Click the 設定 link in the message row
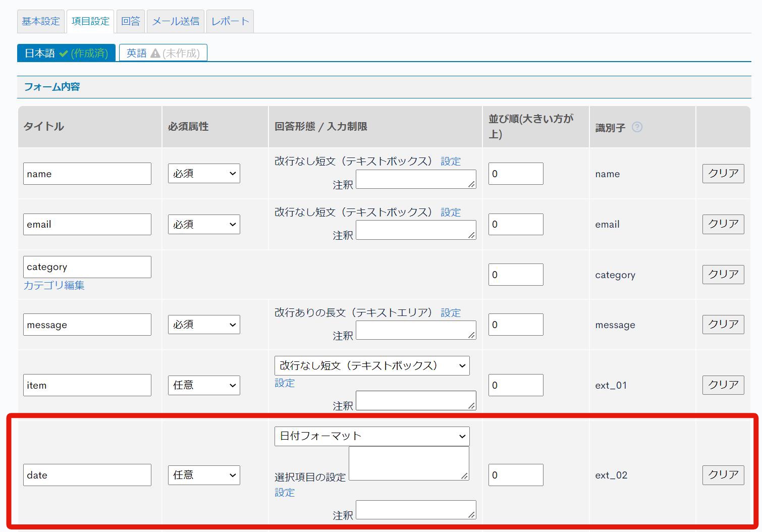Screen dimensions: 762x532 [x=451, y=313]
